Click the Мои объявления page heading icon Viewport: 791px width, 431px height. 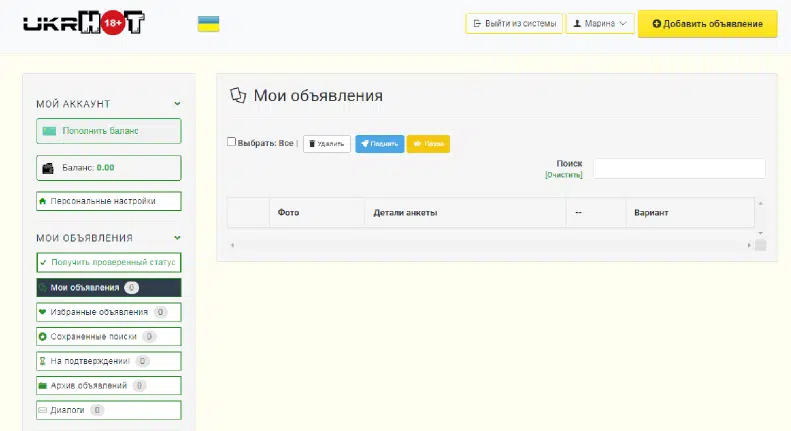click(238, 95)
